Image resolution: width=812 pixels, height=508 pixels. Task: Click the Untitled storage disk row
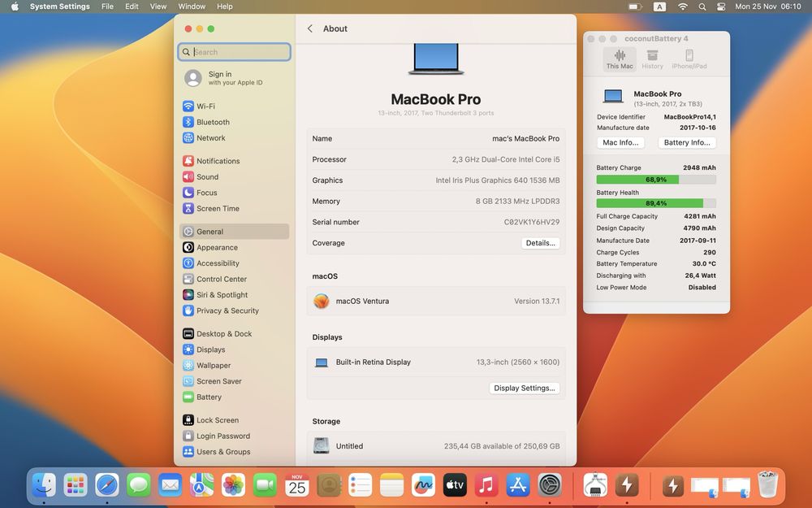click(x=436, y=446)
